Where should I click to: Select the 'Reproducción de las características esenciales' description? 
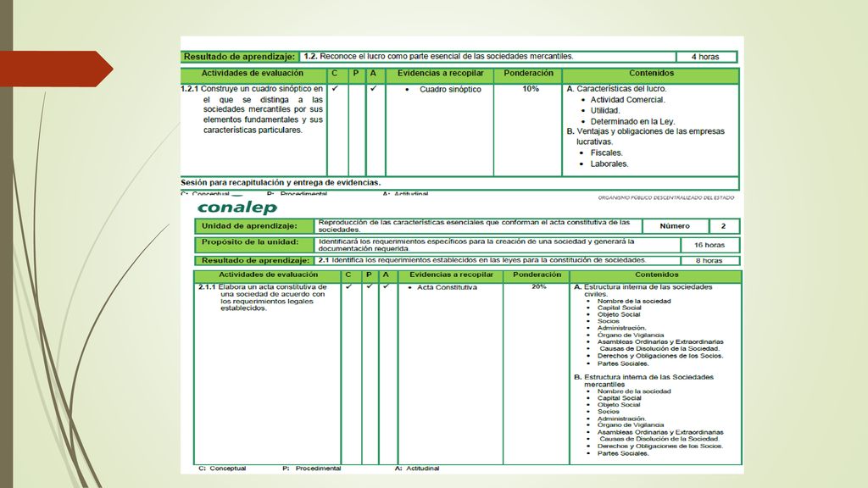474,225
